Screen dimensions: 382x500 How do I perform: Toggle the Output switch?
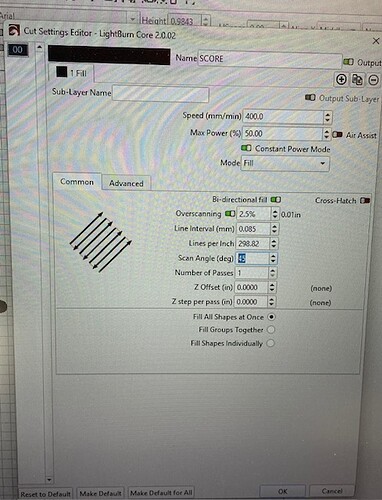click(348, 62)
